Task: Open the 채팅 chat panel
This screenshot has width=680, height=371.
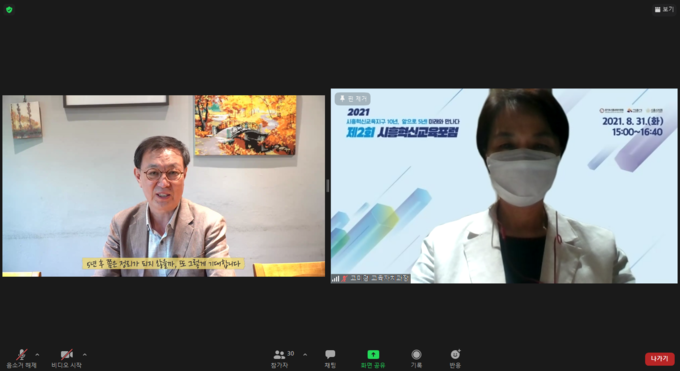Action: (330, 359)
